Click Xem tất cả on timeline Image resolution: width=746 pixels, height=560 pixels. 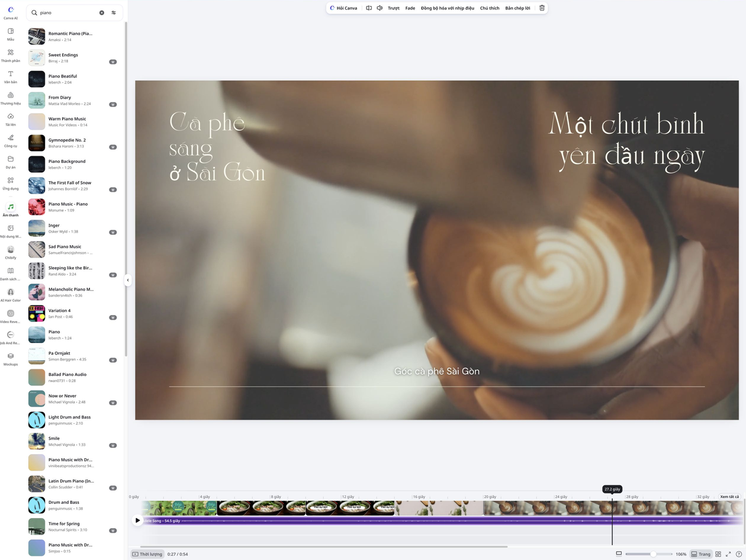729,497
